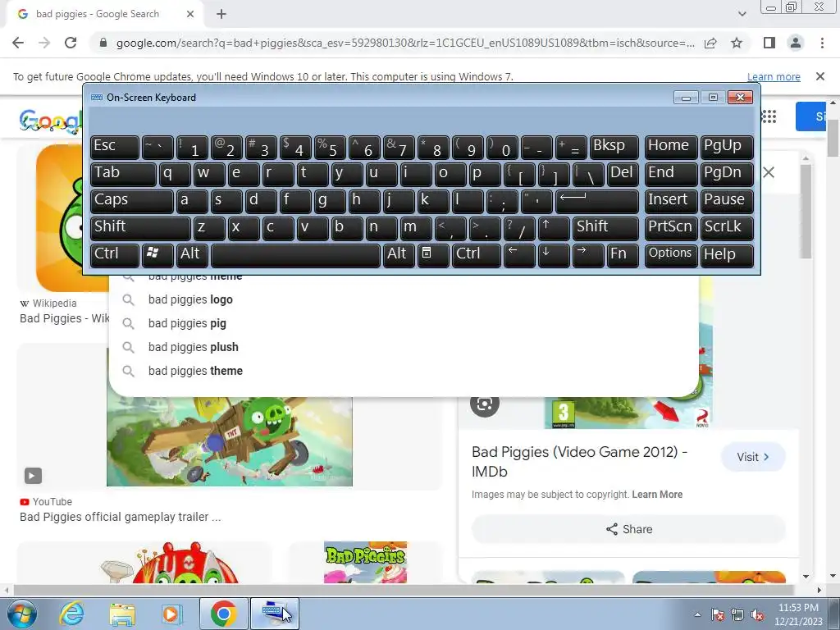Click the PrtScn key

[671, 228]
